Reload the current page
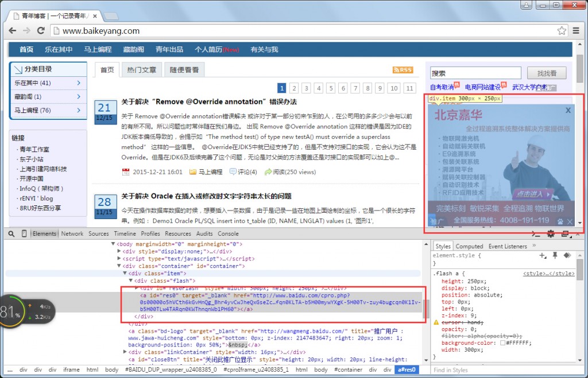This screenshot has height=378, width=588. pyautogui.click(x=41, y=31)
